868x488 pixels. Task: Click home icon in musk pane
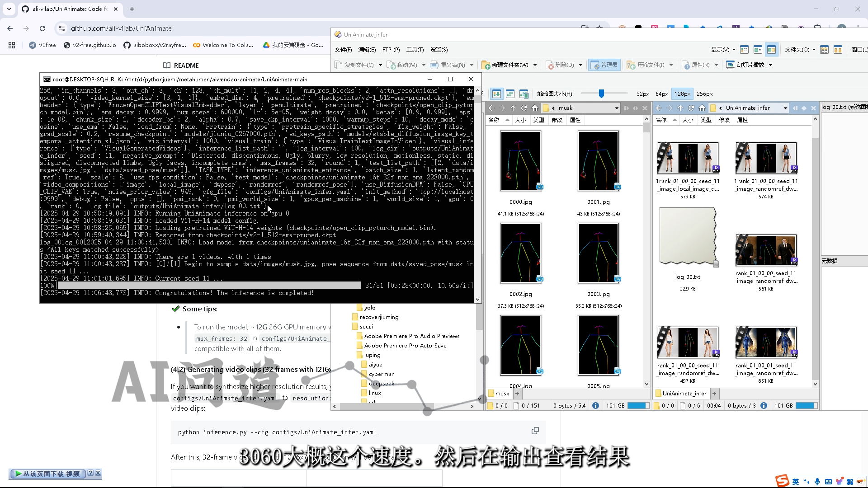coord(535,108)
